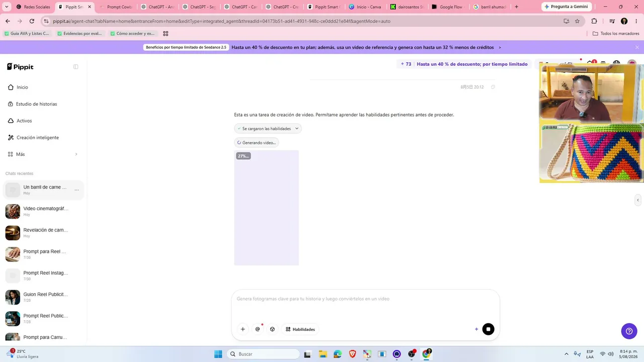Open the Pippit logo home link

coord(20,67)
